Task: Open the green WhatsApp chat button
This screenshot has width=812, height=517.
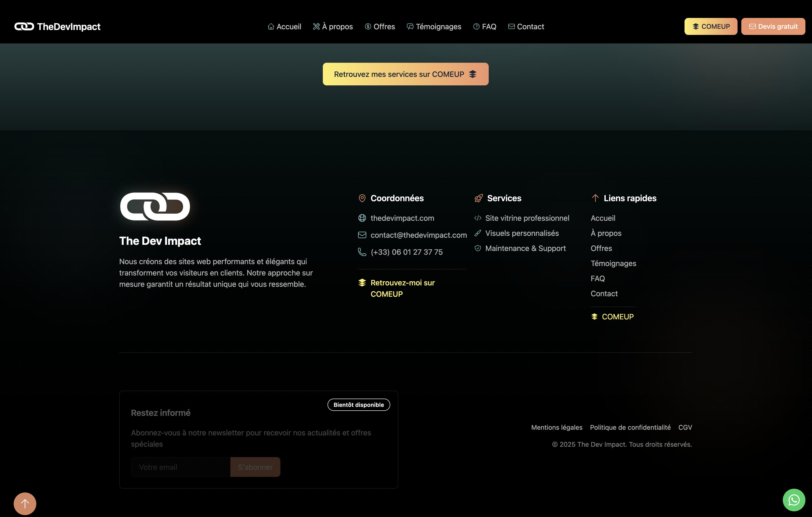Action: click(x=794, y=500)
